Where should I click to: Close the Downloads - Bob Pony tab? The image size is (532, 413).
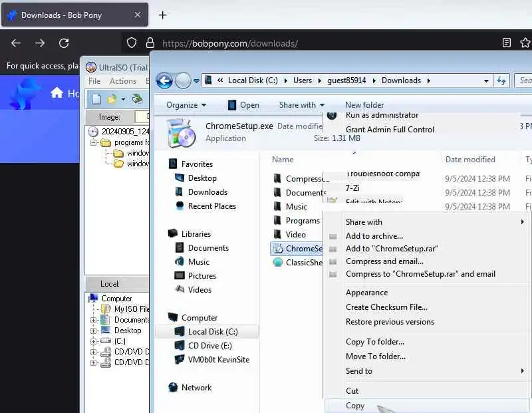tap(137, 15)
